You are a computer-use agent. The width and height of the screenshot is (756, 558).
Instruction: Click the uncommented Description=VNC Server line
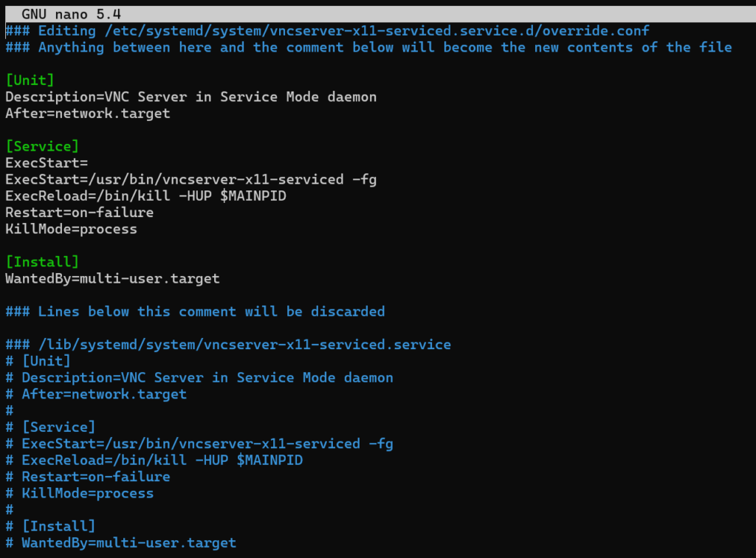[191, 97]
